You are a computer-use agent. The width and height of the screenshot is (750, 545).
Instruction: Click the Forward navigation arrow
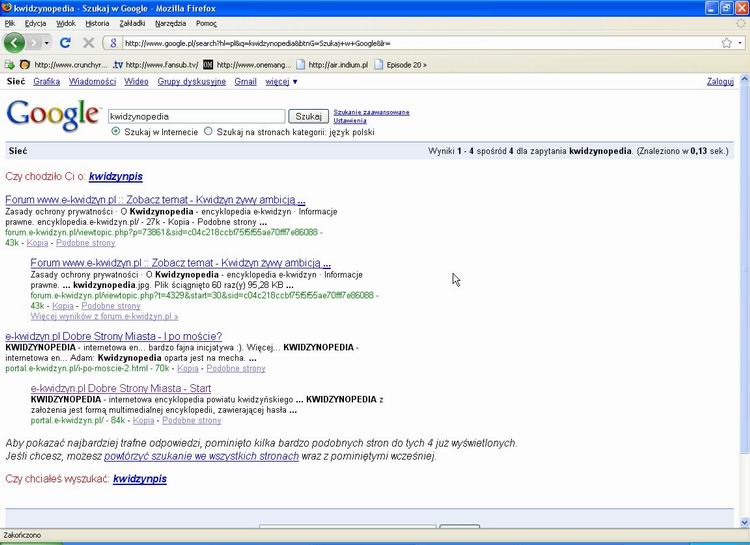click(37, 43)
